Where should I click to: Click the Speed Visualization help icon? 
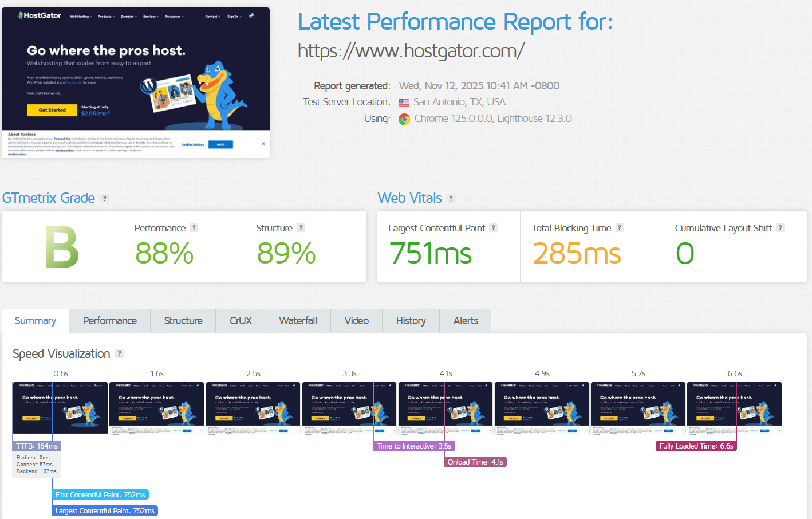(x=119, y=353)
